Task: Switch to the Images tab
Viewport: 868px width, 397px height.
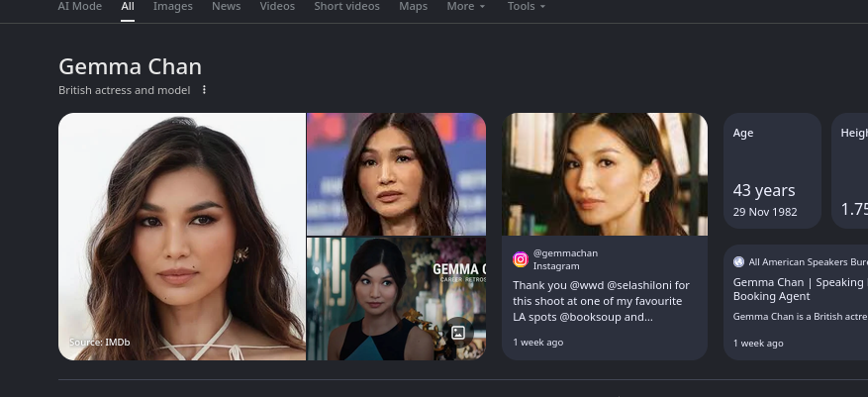Action: click(x=173, y=7)
